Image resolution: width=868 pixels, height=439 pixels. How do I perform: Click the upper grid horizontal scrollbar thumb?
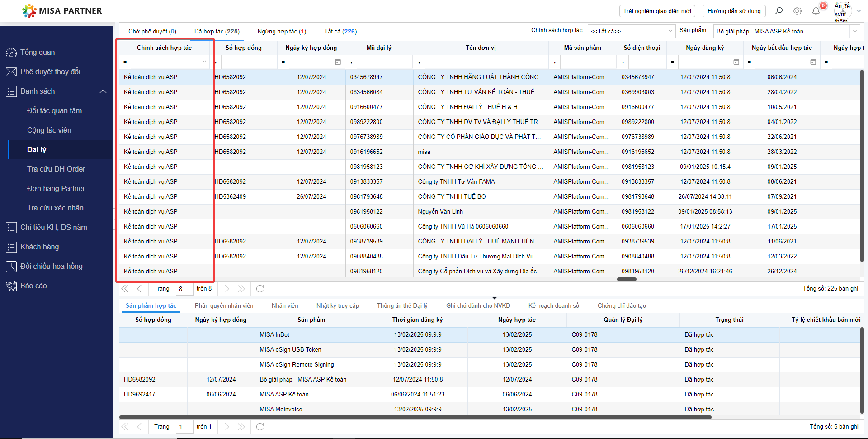point(627,279)
